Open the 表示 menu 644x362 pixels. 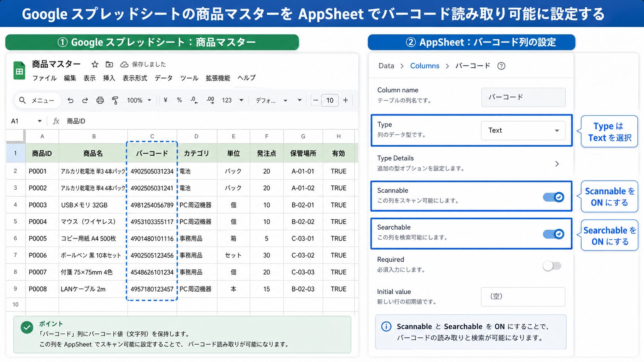(89, 78)
